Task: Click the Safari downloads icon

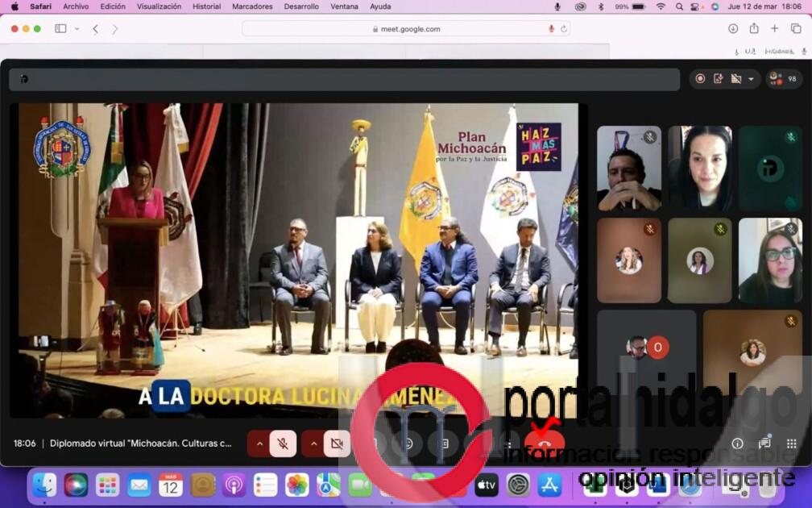Action: (733, 28)
